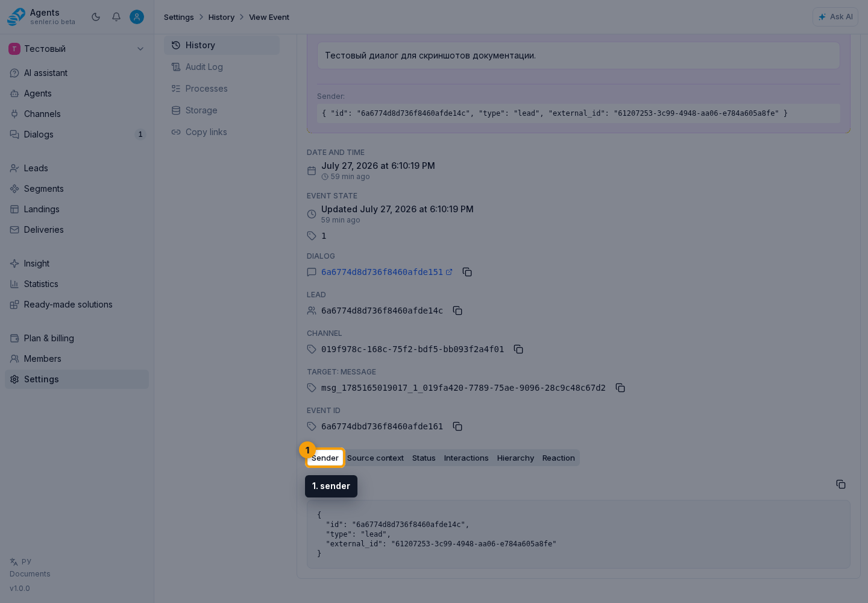Image resolution: width=868 pixels, height=603 pixels.
Task: Select History settings item
Action: pyautogui.click(x=222, y=45)
